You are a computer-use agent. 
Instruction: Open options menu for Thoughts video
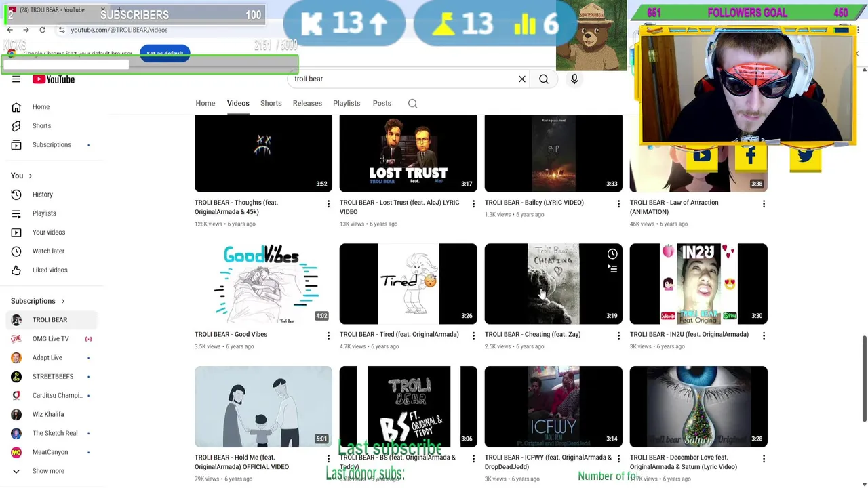328,203
